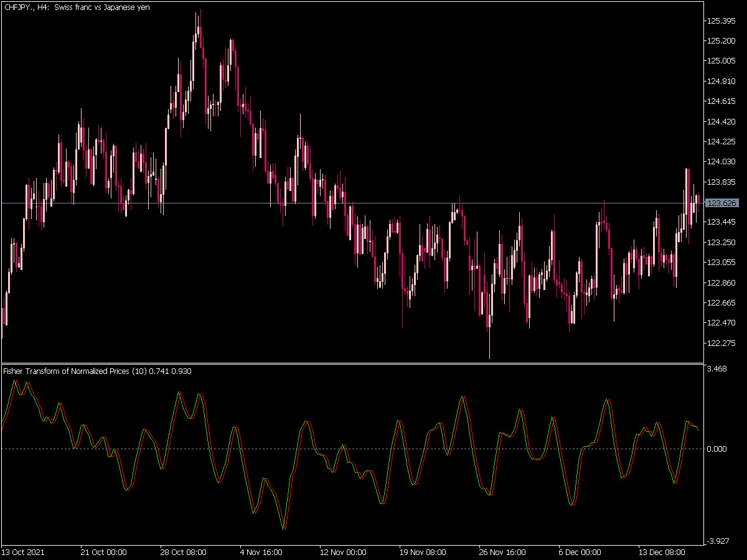Click the '13 Oct 2021' date label
Viewport: 747px width, 560px height.
coord(23,553)
